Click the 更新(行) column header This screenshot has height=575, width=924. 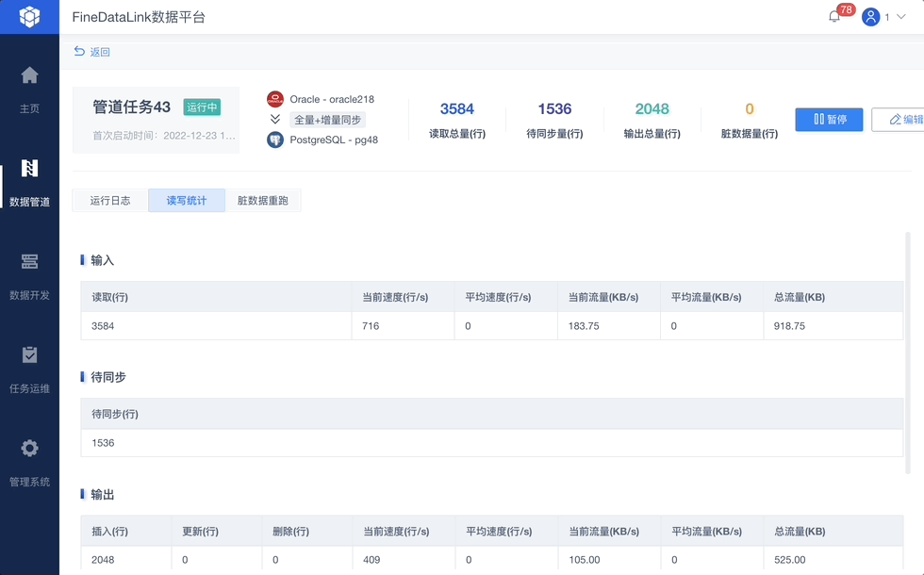point(216,532)
